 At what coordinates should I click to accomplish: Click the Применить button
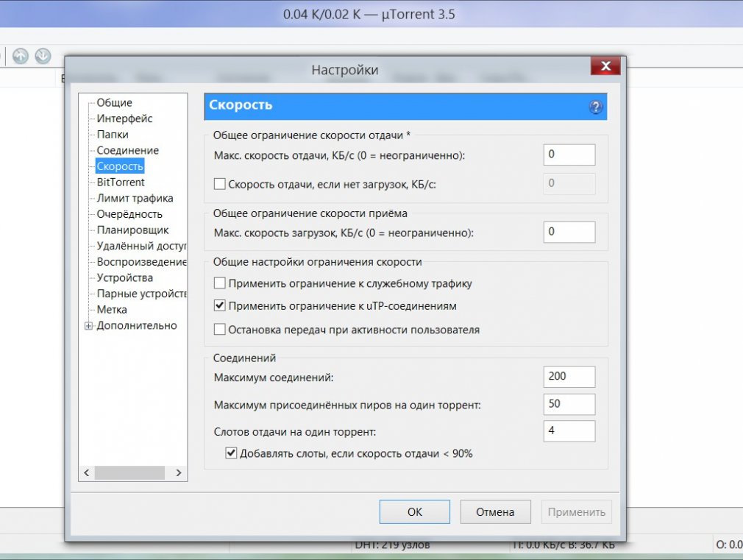(577, 511)
